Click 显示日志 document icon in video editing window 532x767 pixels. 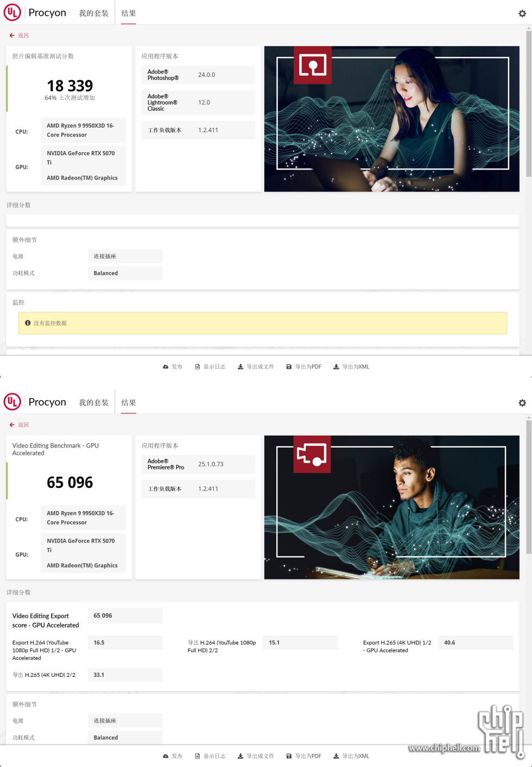point(198,756)
